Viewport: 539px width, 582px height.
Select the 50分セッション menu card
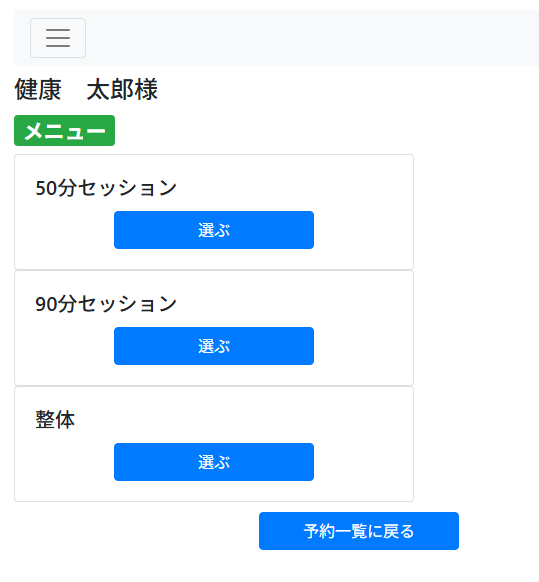click(x=214, y=212)
